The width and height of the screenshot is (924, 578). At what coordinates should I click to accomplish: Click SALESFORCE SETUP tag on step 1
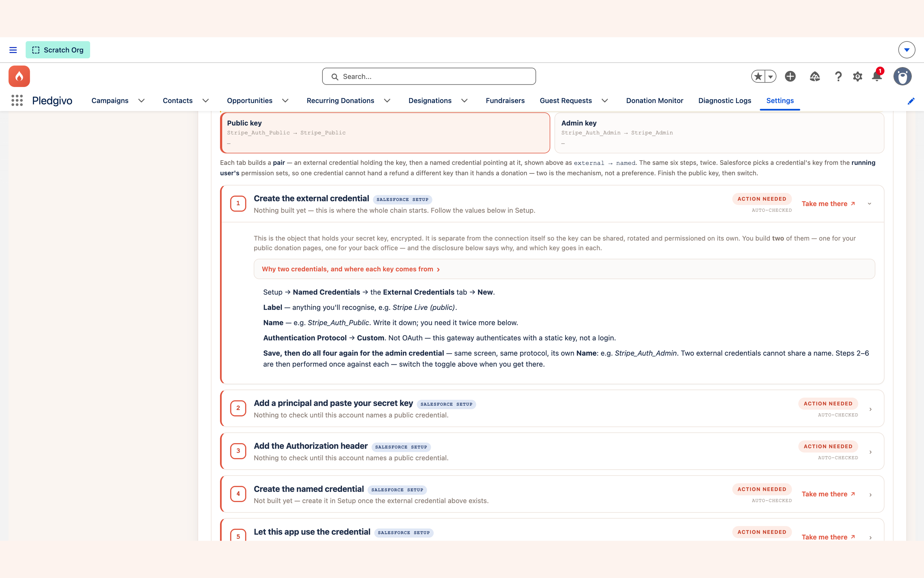[x=402, y=199]
